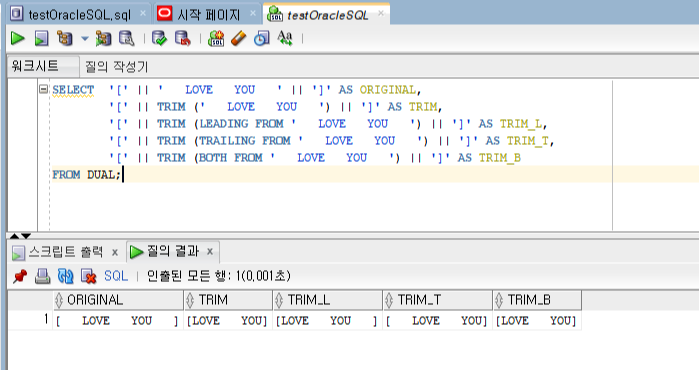
Task: Click the TRIM_T cell value in row 1
Action: [436, 321]
